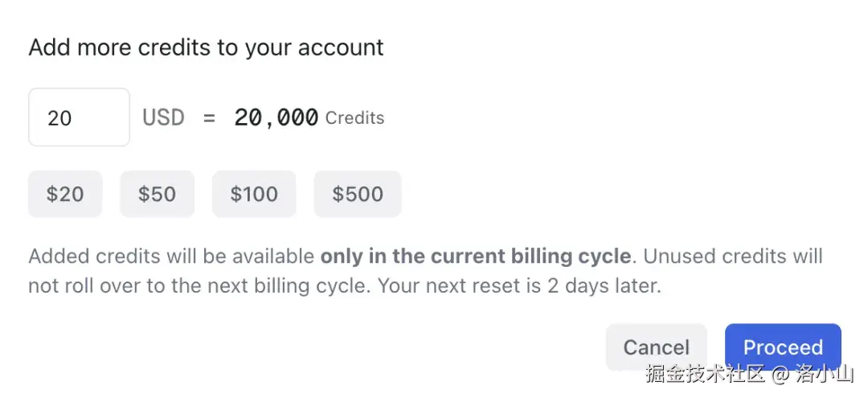Click the "Add more credits to your account" heading
Screen dimensions: 868x398
207,47
